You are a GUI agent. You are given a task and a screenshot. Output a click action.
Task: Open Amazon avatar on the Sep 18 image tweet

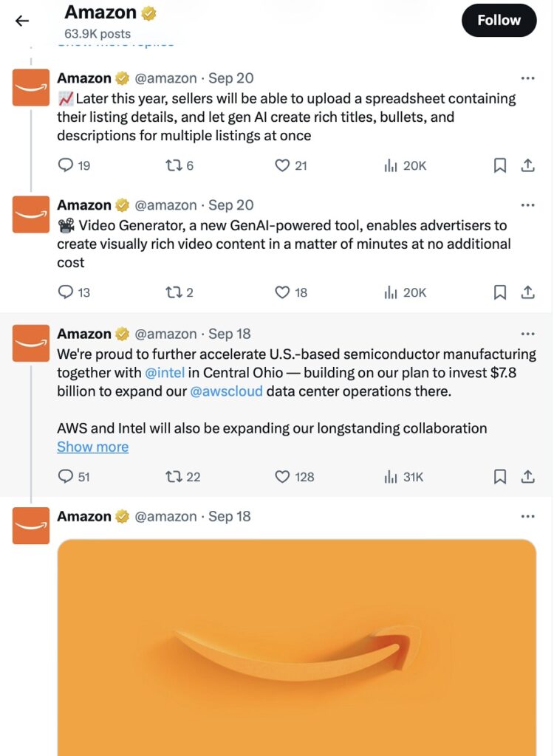click(31, 526)
